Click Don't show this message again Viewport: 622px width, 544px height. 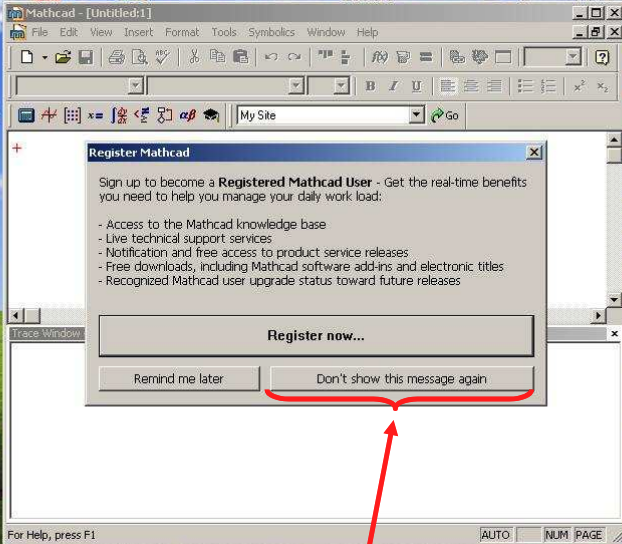point(401,379)
